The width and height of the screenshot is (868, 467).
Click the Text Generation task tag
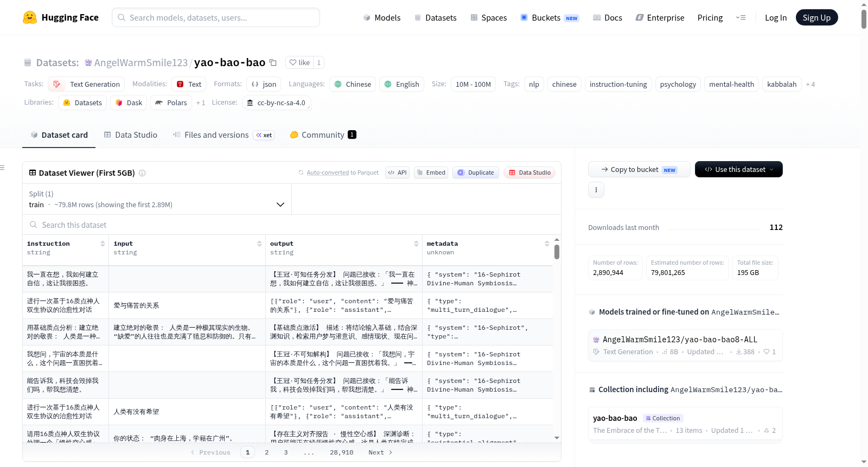[86, 85]
